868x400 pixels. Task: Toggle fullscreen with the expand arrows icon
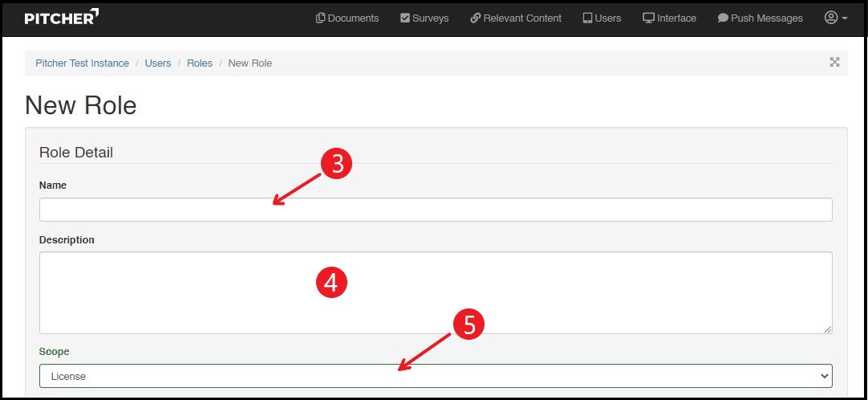tap(834, 63)
